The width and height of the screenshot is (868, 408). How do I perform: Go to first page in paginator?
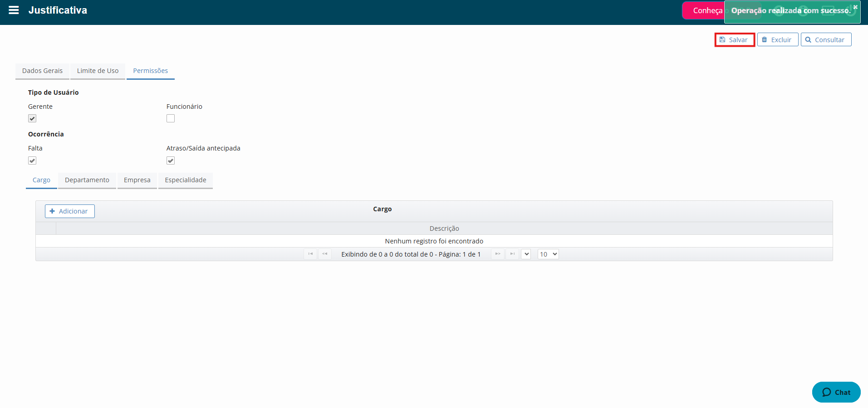[x=310, y=254]
